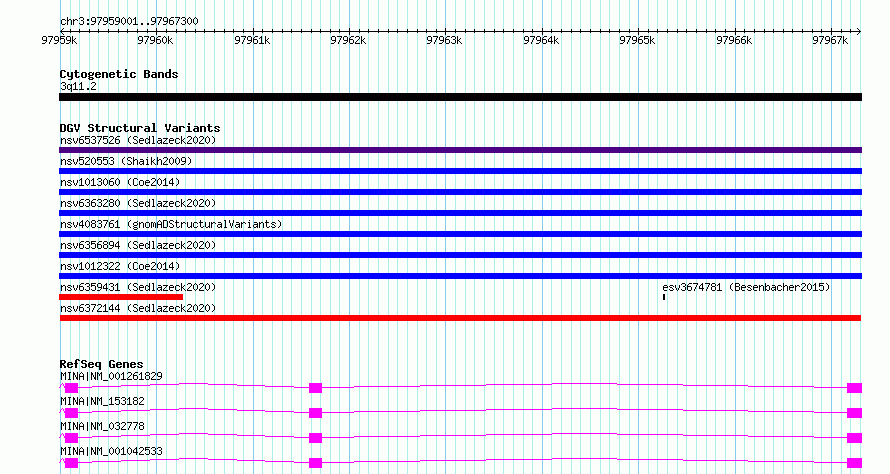Click the 97963k ruler tick label
Viewport: 890px width, 474px height.
tap(444, 40)
